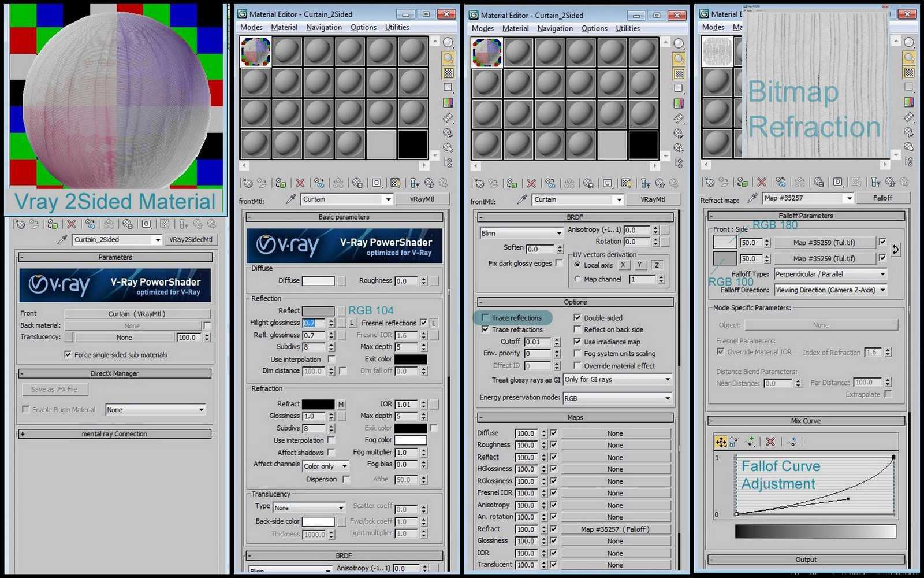Open the Energy preservation mode dropdown

click(617, 398)
